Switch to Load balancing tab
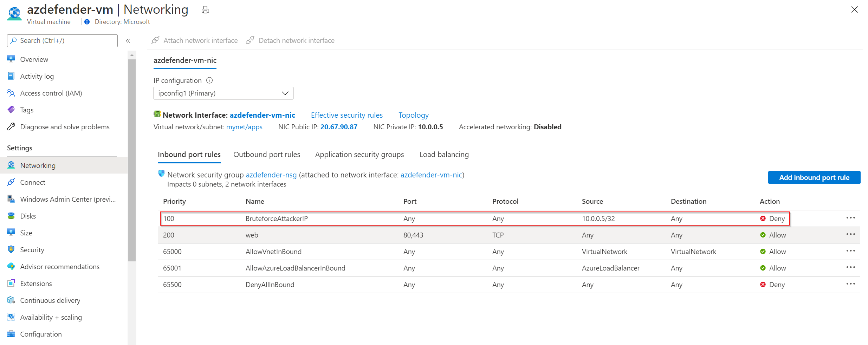Image resolution: width=868 pixels, height=345 pixels. tap(444, 155)
